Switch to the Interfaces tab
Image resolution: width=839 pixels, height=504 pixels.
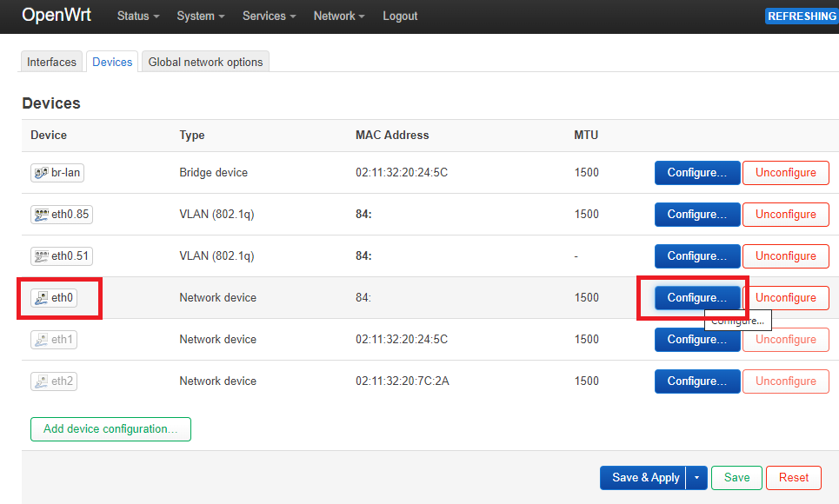pyautogui.click(x=52, y=62)
